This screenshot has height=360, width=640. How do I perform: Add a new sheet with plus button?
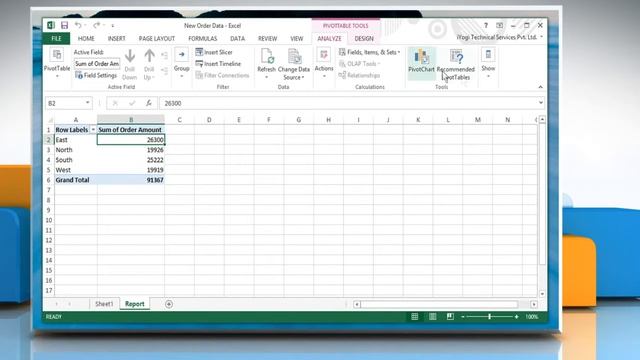point(169,304)
